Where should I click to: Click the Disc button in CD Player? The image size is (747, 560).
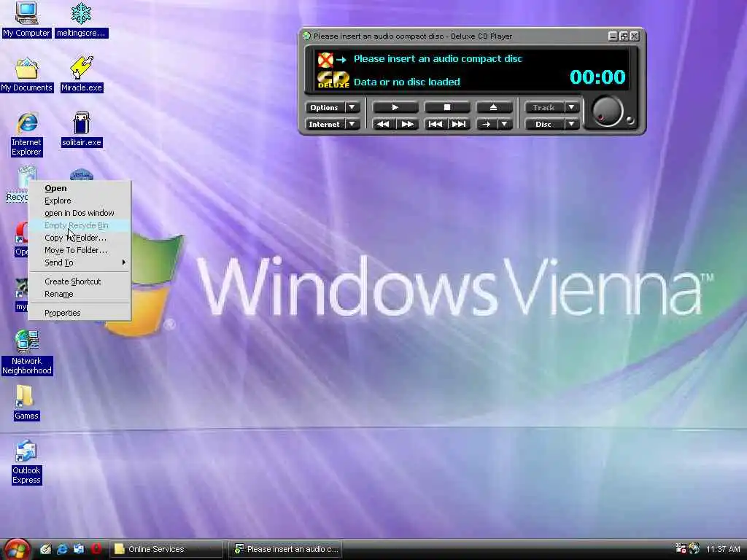point(543,124)
